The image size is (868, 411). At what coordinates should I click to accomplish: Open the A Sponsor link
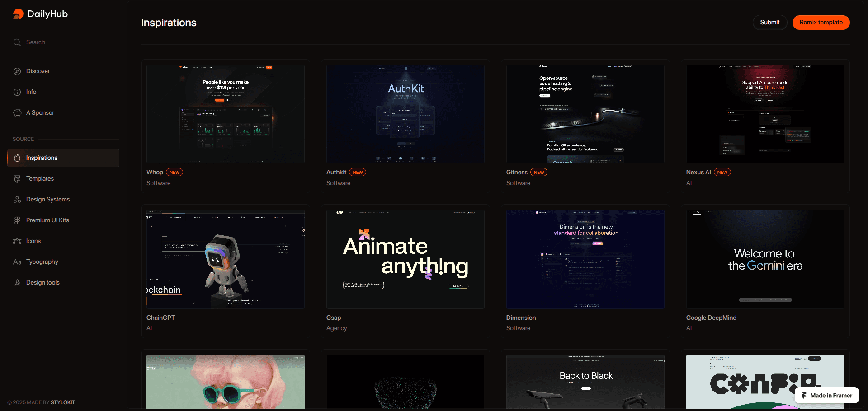point(63,113)
